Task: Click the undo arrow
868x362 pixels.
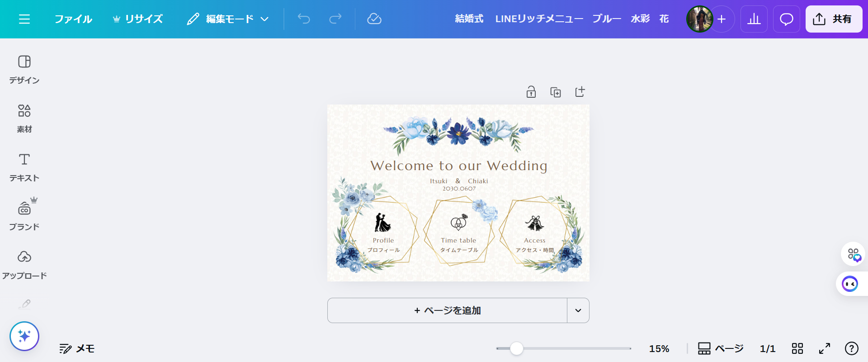Action: [x=304, y=19]
